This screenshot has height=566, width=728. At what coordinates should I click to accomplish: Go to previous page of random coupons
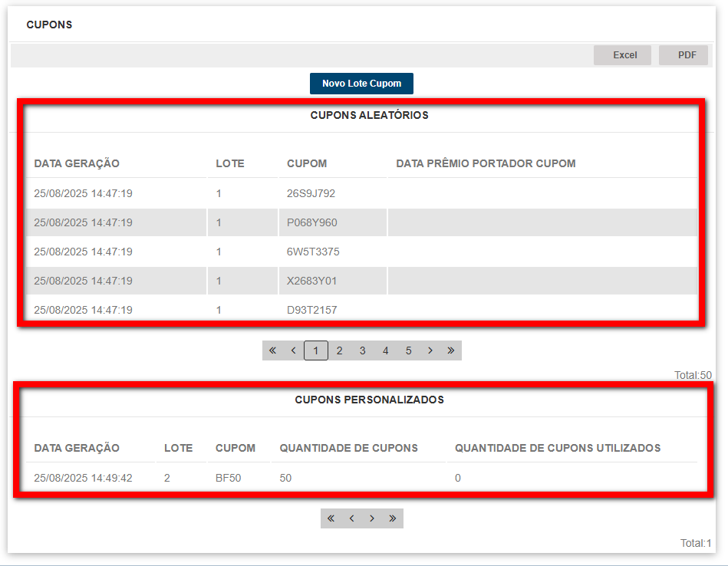[293, 350]
